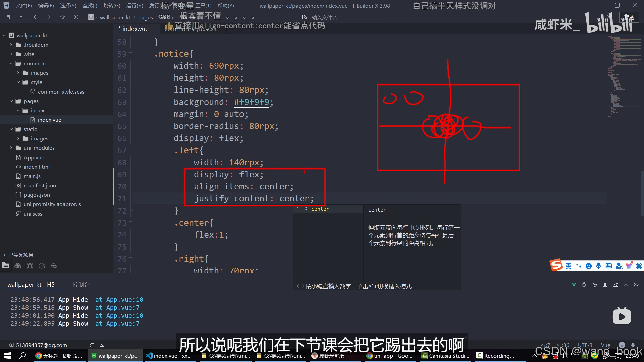Image resolution: width=644 pixels, height=362 pixels.
Task: Toggle fold marker on line 67
Action: pyautogui.click(x=131, y=150)
